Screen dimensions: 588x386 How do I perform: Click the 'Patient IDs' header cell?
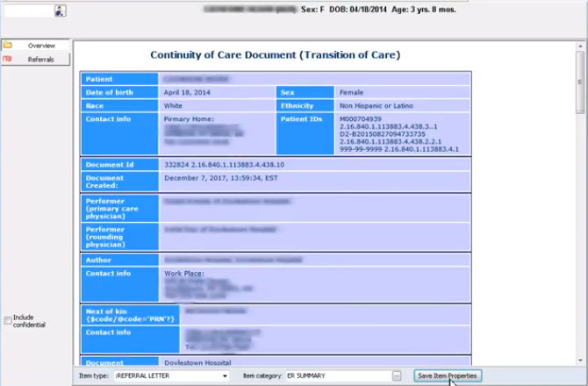coord(305,133)
